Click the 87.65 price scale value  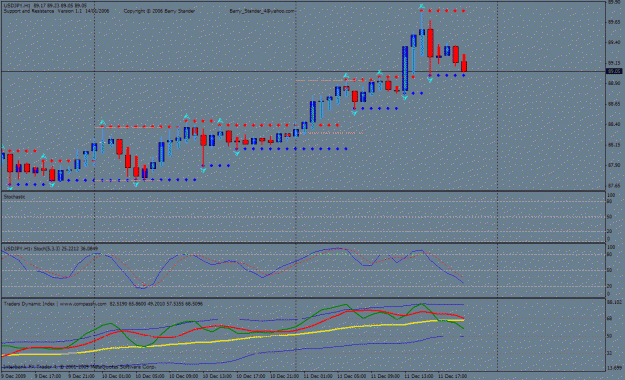click(x=613, y=186)
